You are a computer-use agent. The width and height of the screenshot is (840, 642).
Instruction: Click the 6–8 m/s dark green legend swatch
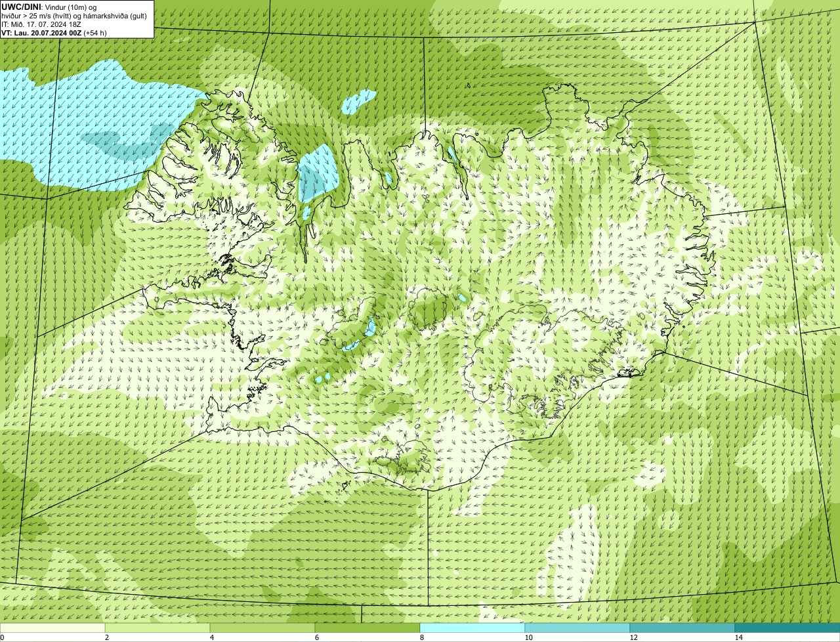coord(367,628)
